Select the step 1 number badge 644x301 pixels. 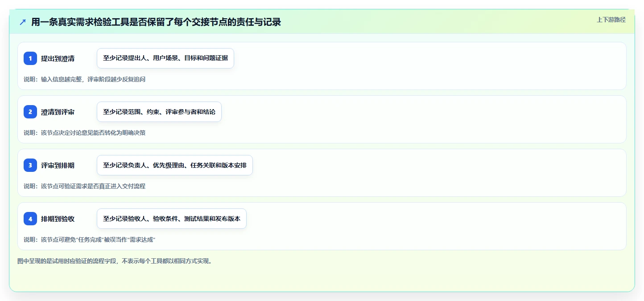(30, 58)
